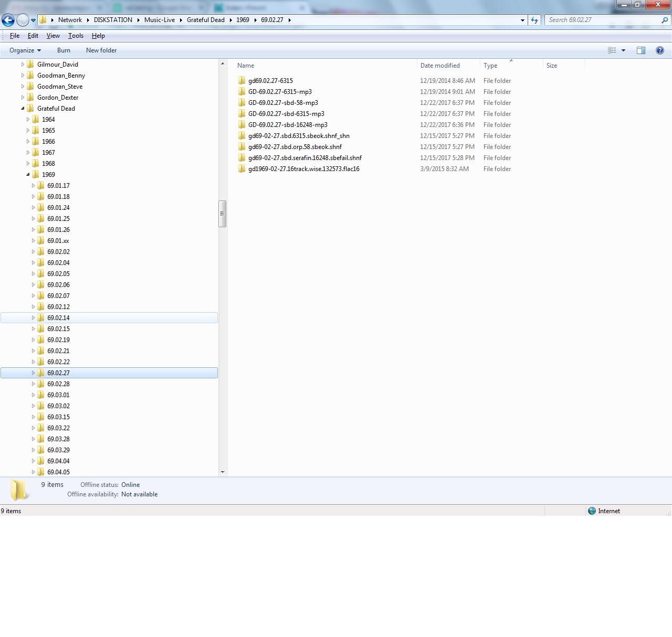Select the GD-69.02.27-sbd-6315-mp3 folder icon

coord(241,114)
